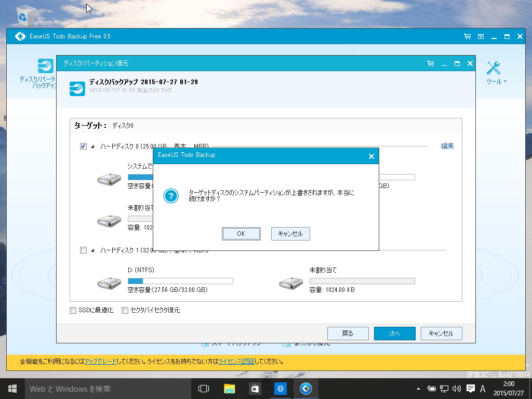Open Task View from the taskbar
The width and height of the screenshot is (532, 399).
tap(204, 389)
